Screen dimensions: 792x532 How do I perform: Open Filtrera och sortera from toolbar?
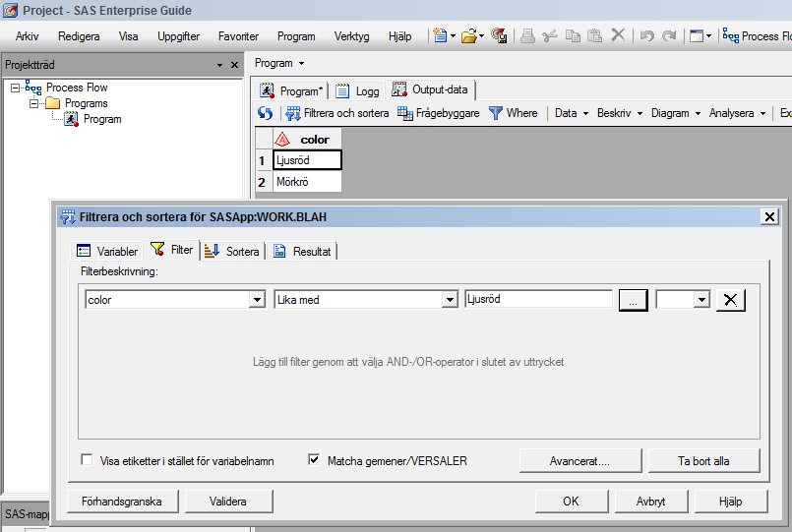point(336,113)
